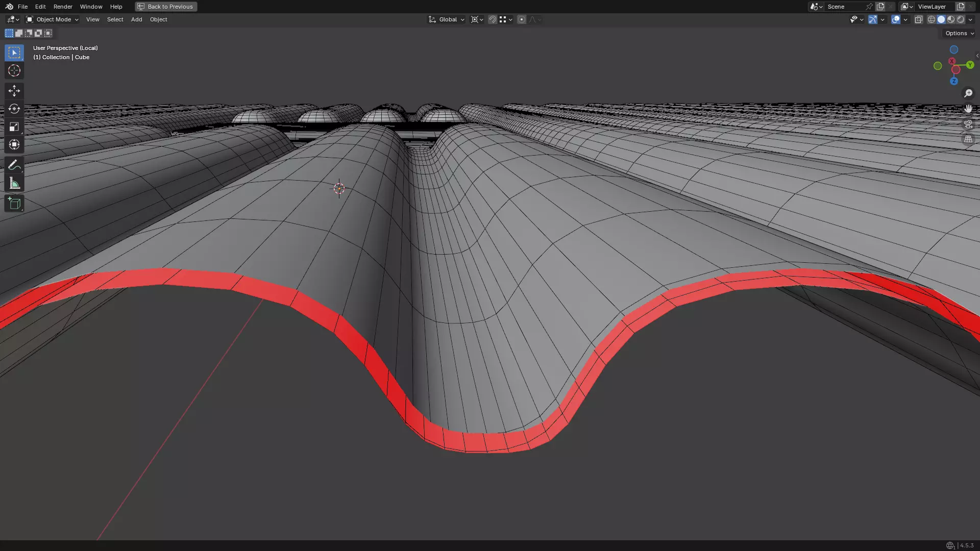Activate the Rotate tool
Screen dimensions: 980x551
[x=14, y=109]
